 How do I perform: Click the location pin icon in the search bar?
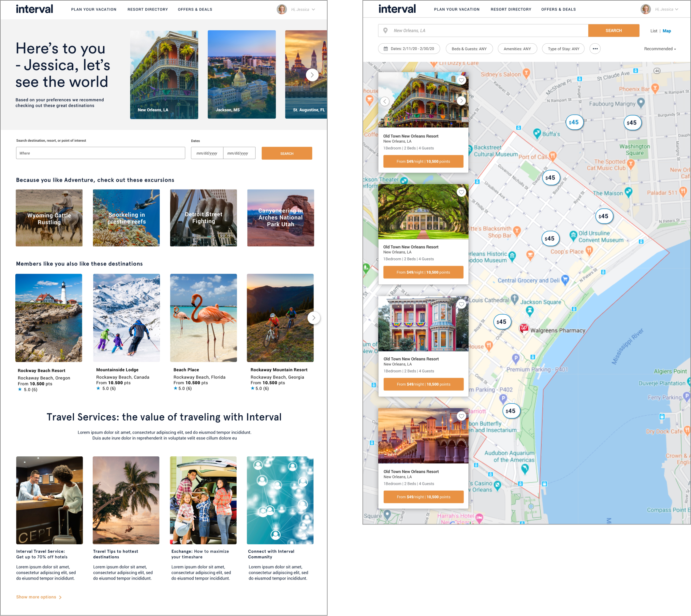(386, 31)
